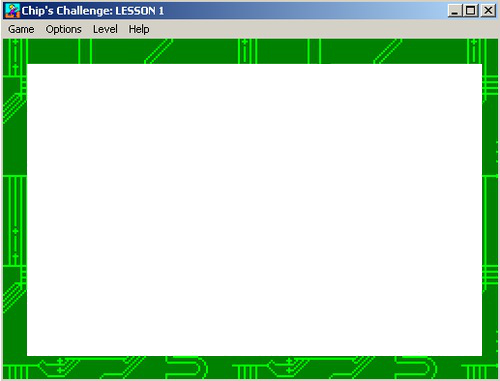The height and width of the screenshot is (381, 500).
Task: Click the green circuit border above white area
Action: click(x=254, y=51)
